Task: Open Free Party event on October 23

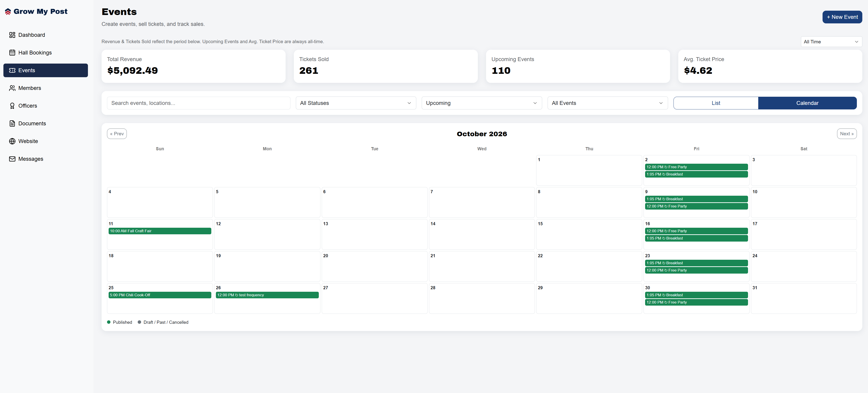Action: (696, 270)
